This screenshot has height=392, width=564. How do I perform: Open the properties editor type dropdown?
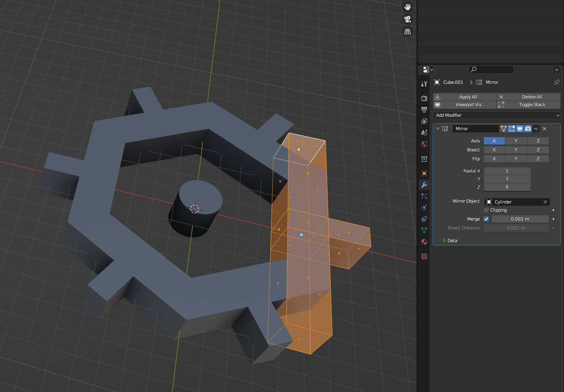tap(428, 70)
